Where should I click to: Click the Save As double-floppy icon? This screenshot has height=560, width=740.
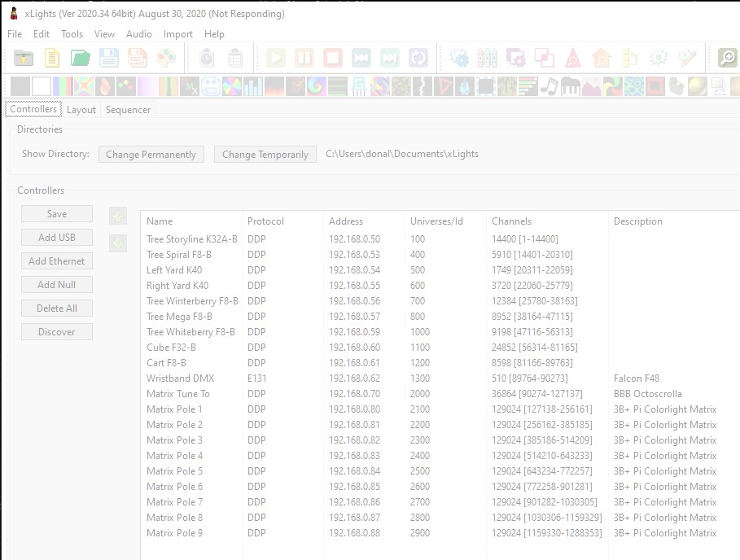138,58
